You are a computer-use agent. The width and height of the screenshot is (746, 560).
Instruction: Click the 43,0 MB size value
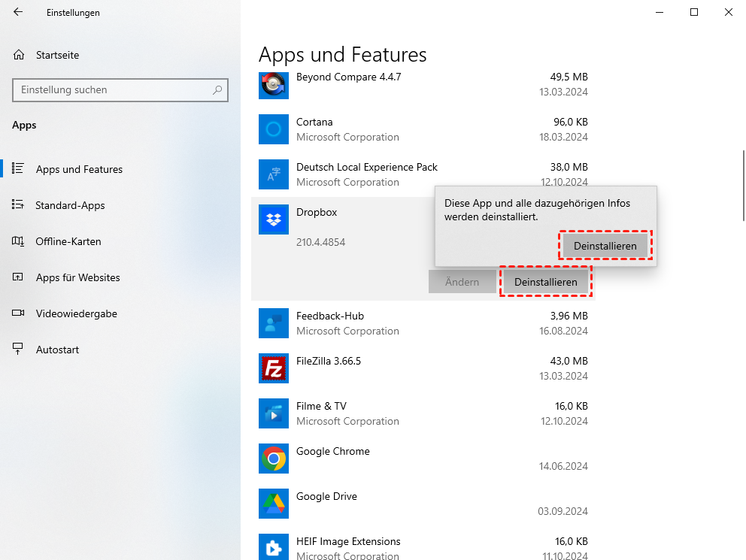pos(569,362)
